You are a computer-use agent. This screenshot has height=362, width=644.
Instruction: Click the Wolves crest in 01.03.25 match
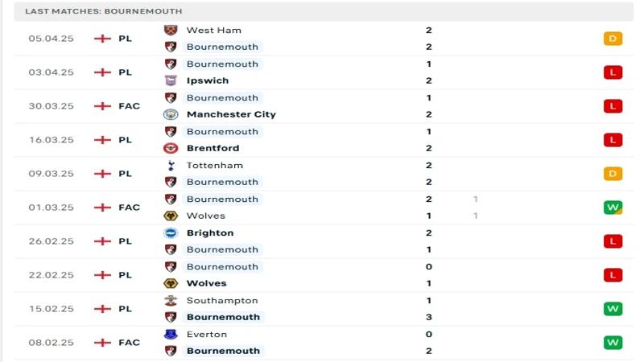[171, 216]
